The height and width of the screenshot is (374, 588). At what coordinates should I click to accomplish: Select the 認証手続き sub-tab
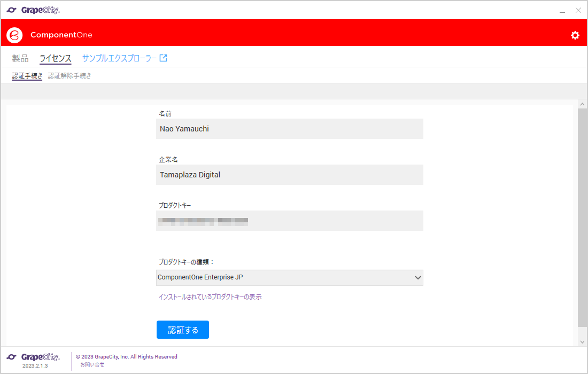(27, 76)
